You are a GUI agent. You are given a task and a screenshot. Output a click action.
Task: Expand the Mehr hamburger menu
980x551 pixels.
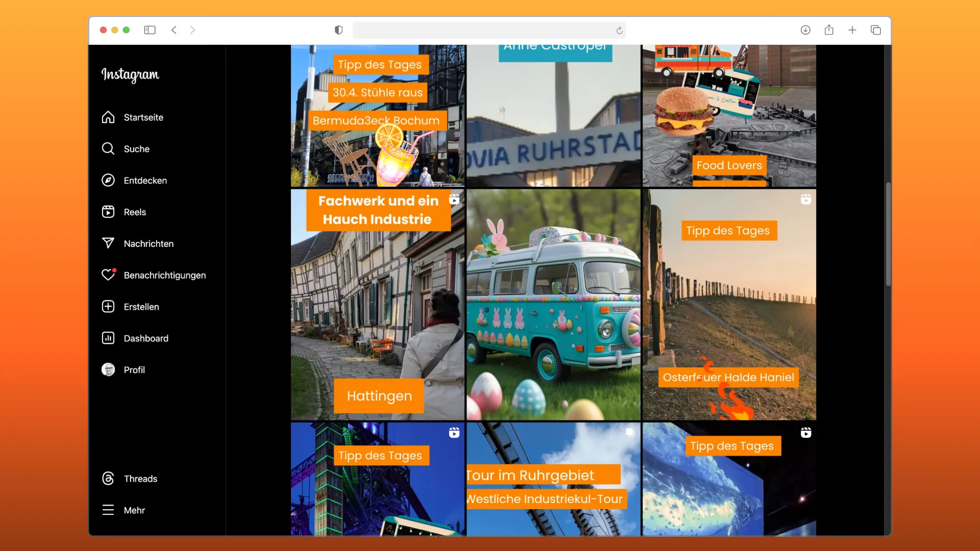pos(108,510)
